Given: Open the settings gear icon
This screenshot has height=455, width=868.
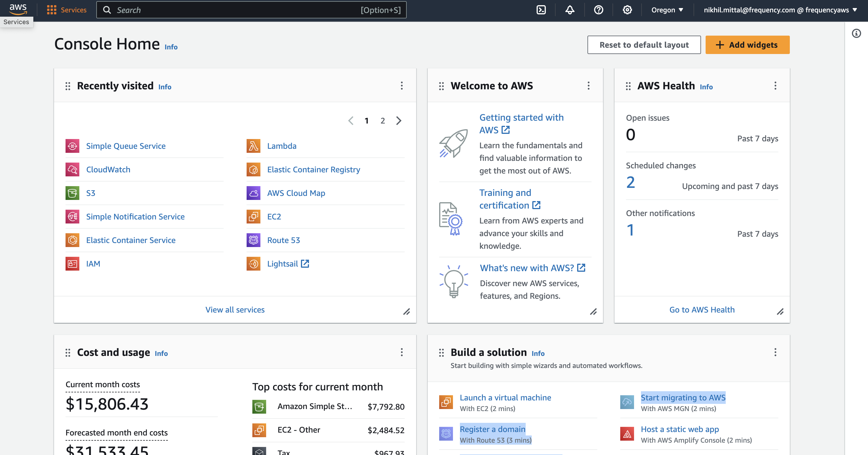Looking at the screenshot, I should coord(627,10).
